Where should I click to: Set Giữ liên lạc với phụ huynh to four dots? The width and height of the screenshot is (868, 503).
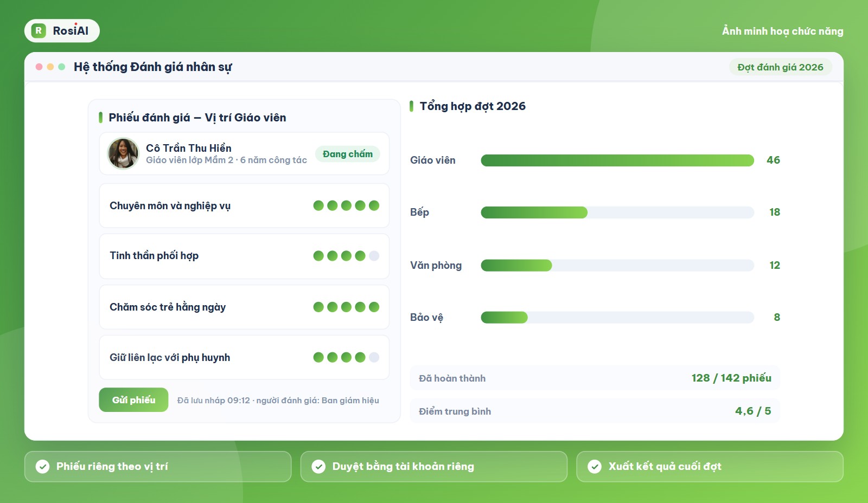[x=360, y=357]
